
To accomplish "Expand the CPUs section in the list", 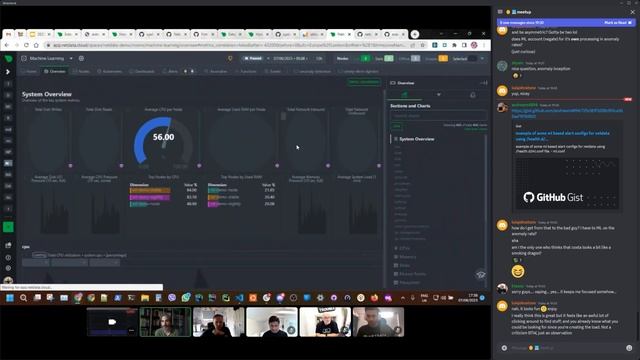I will (404, 248).
